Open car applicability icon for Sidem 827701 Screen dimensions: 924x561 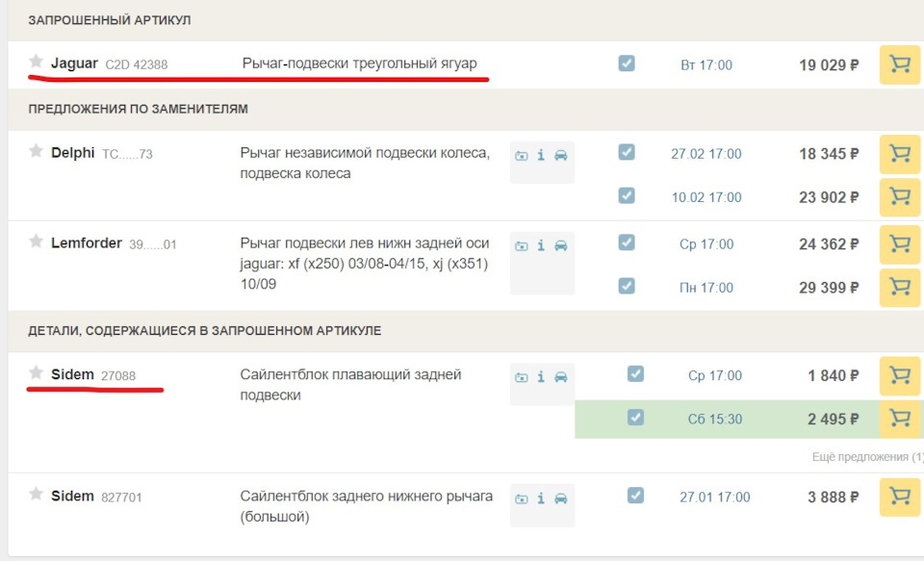tap(561, 497)
